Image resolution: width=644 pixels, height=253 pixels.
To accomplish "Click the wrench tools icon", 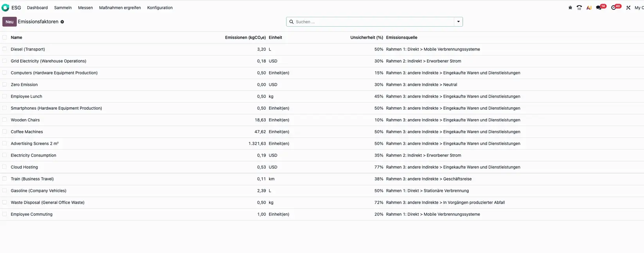I will (628, 8).
